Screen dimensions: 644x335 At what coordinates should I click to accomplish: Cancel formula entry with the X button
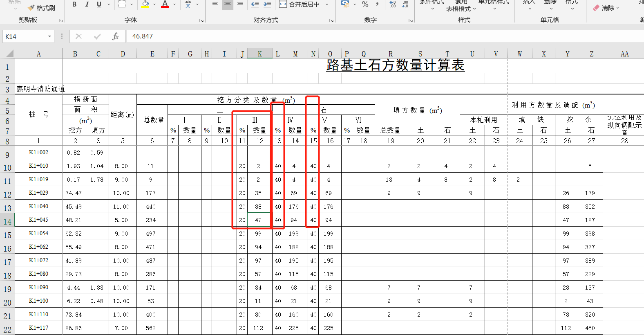[79, 36]
